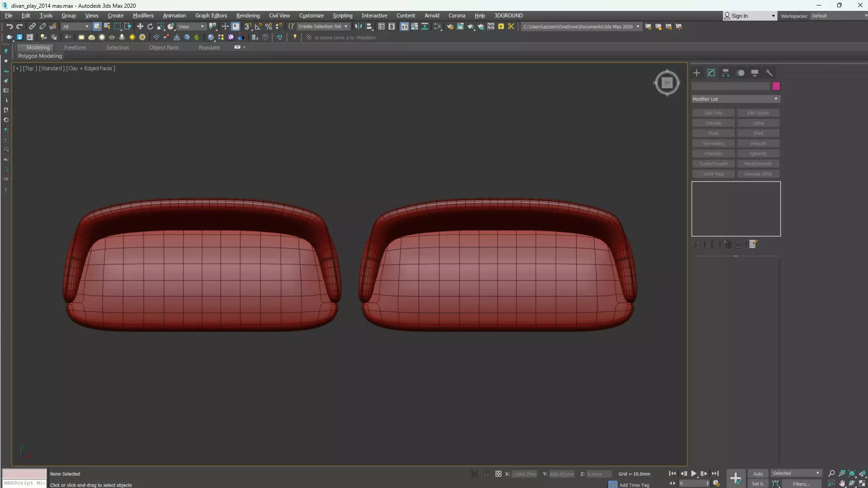
Task: Click the Mirror tool icon
Action: pyautogui.click(x=359, y=26)
